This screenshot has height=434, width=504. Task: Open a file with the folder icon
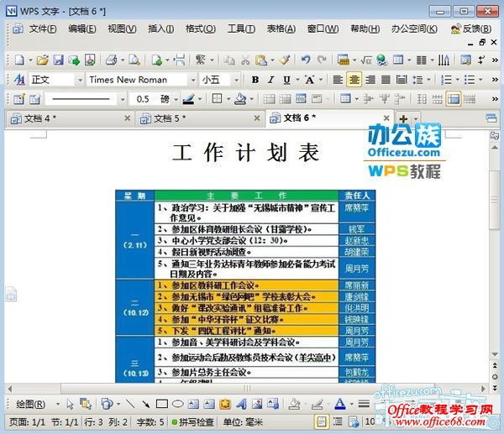tap(42, 60)
